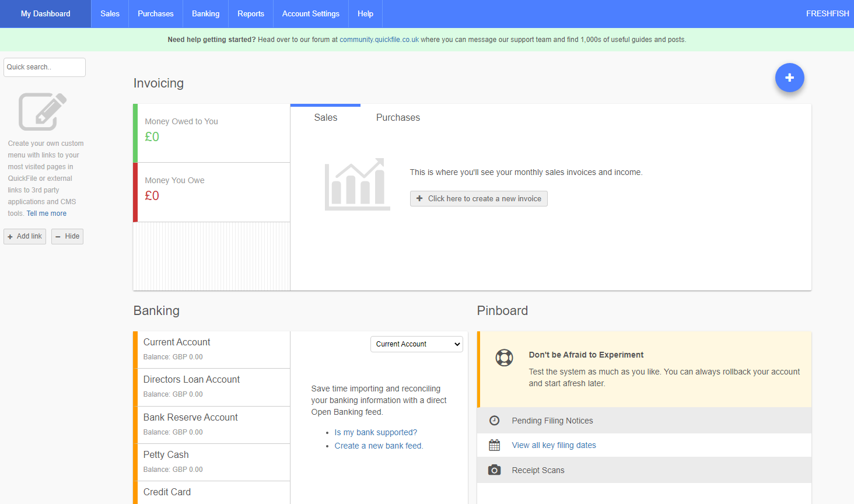Image resolution: width=854 pixels, height=504 pixels.
Task: Open the Reports menu in the navbar
Action: point(250,14)
